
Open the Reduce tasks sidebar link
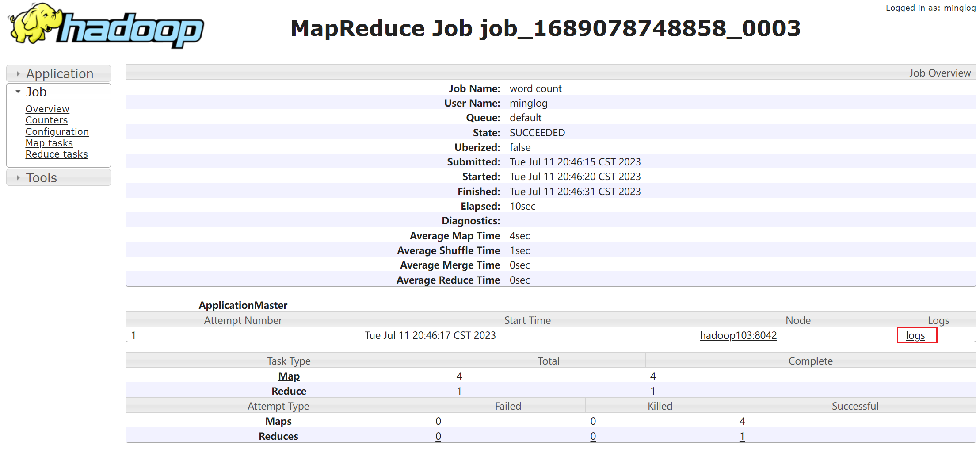click(x=57, y=154)
